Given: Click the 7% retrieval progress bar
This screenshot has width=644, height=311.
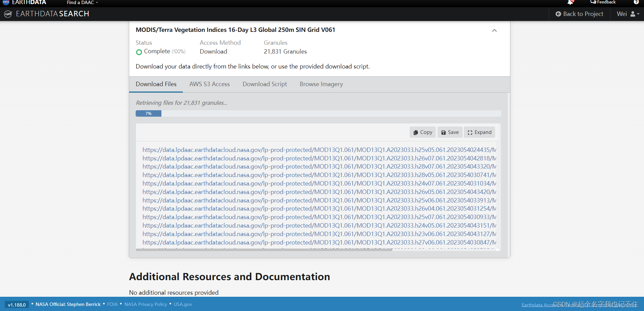Looking at the screenshot, I should pos(318,114).
